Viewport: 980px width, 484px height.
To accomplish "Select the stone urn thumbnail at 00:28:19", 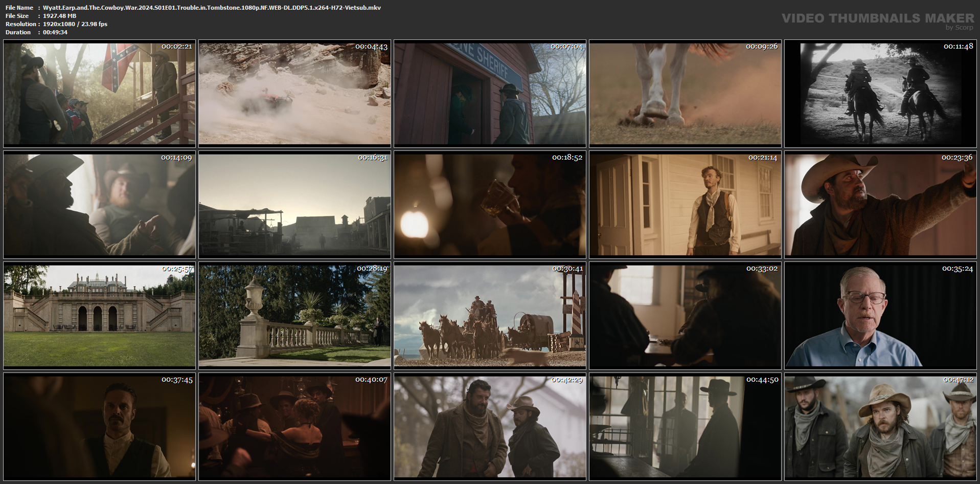I will (294, 316).
